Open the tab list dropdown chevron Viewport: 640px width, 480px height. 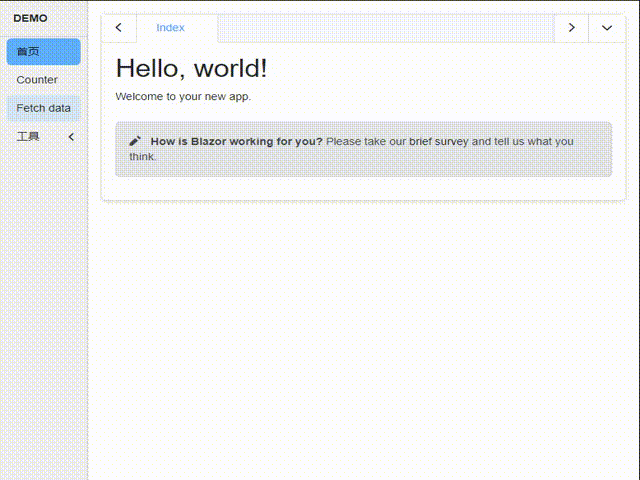607,28
